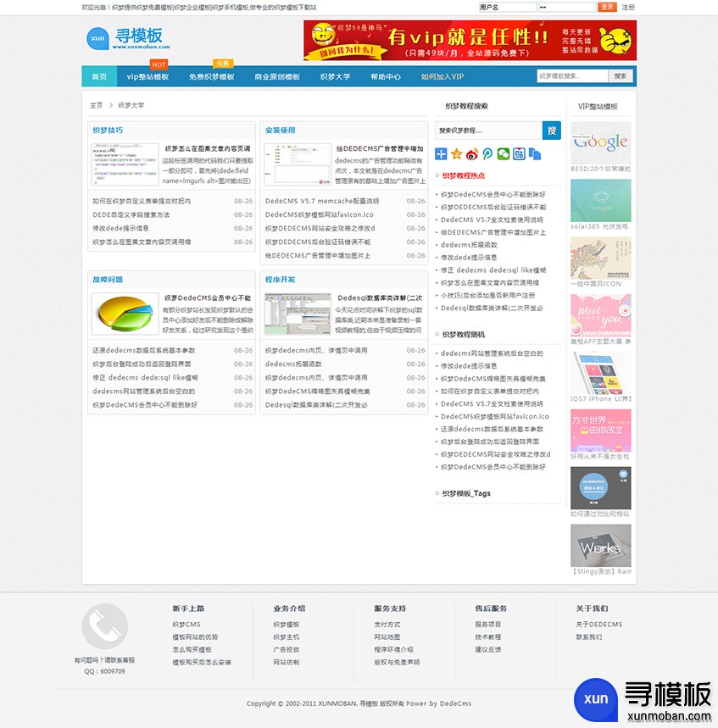Open 免费织梦模板 navigation item
Viewport: 718px width, 728px height.
pos(211,76)
